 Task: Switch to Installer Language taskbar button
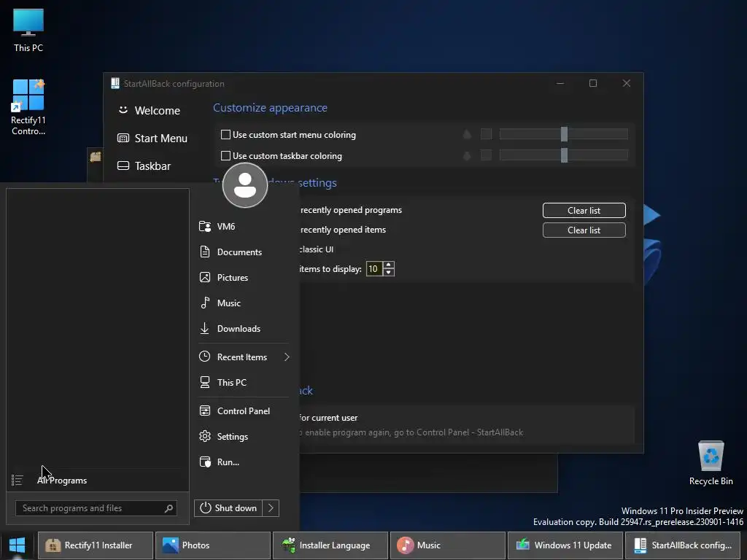click(330, 545)
